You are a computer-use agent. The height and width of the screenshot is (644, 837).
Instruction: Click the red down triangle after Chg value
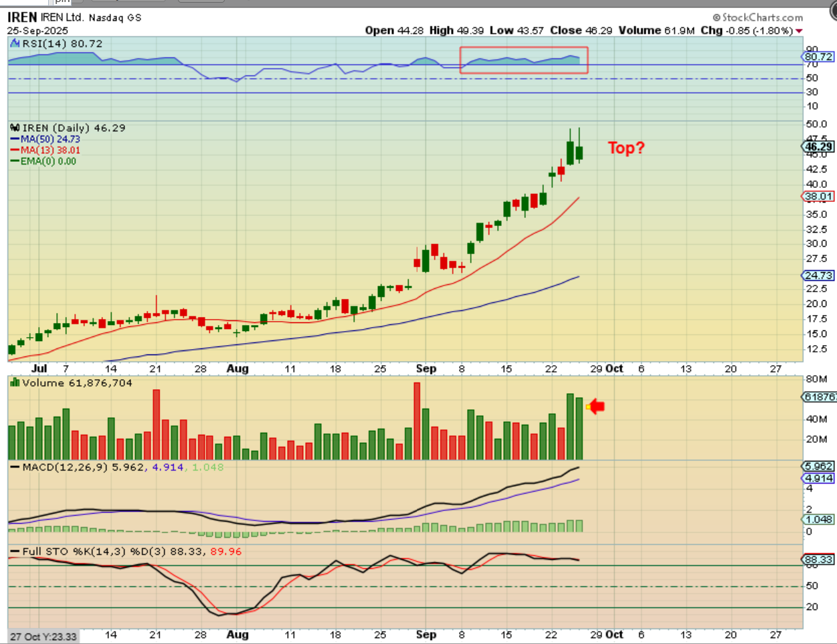[x=799, y=31]
